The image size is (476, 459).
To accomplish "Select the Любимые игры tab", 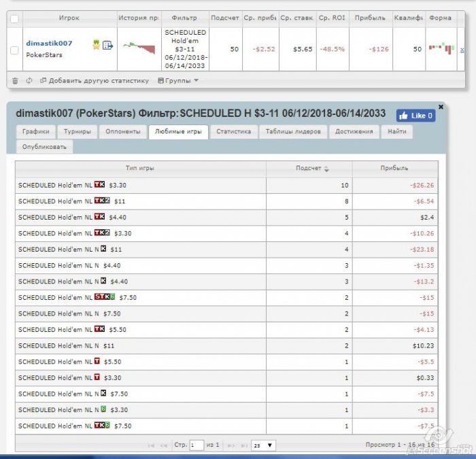I will (x=178, y=132).
